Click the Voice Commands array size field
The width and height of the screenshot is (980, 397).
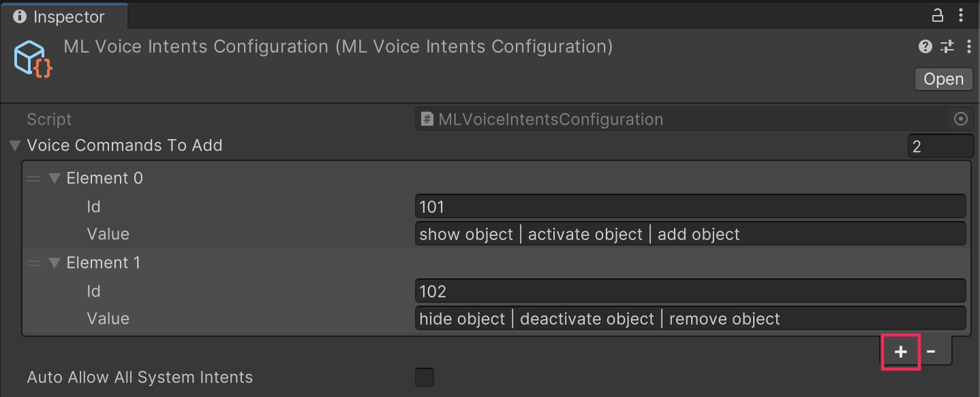pyautogui.click(x=940, y=146)
